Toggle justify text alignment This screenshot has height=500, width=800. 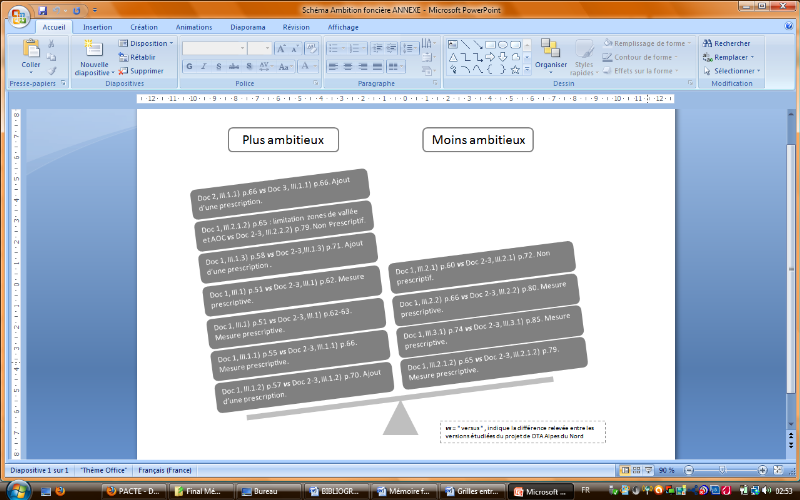coord(378,66)
